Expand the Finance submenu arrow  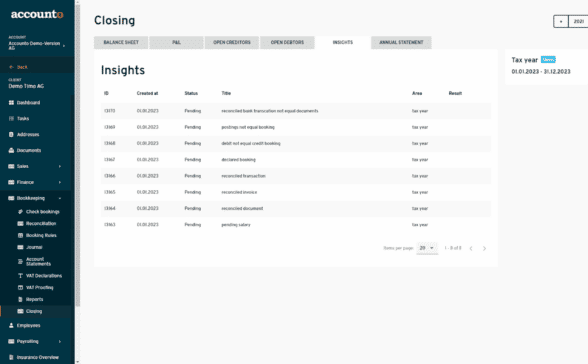(60, 182)
